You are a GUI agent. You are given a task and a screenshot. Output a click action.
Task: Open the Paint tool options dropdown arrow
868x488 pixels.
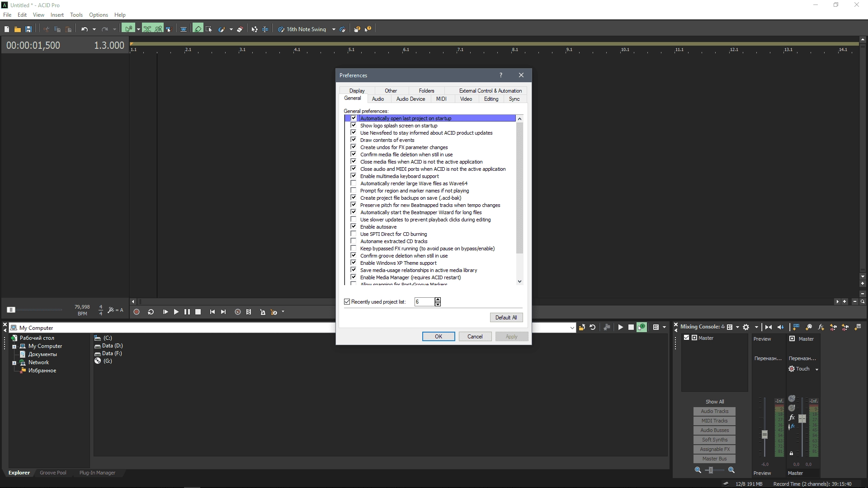tap(231, 29)
